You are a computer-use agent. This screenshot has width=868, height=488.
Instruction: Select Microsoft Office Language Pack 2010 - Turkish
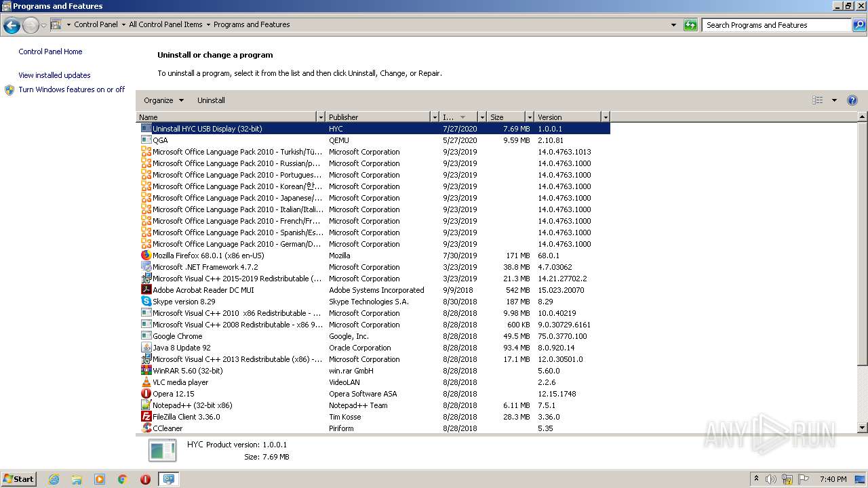click(373, 152)
